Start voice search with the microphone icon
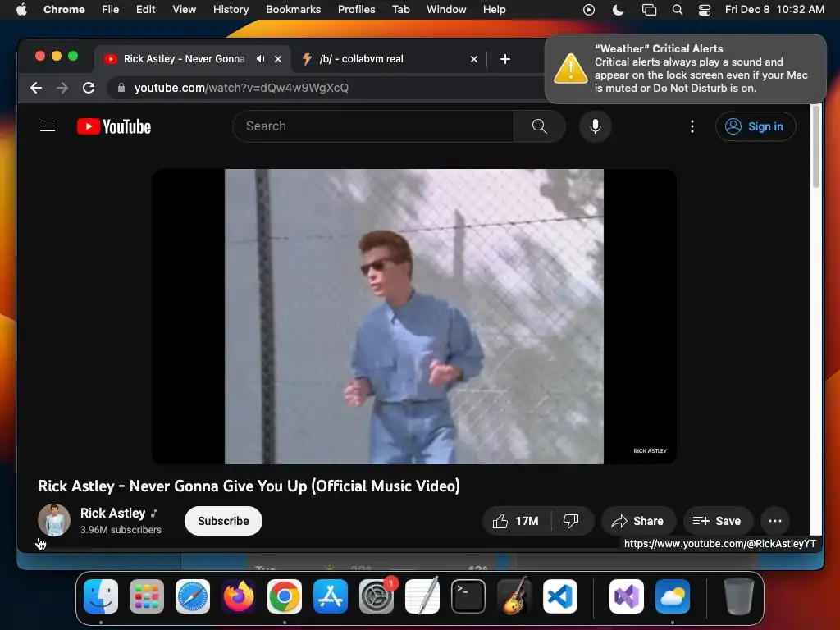Viewport: 840px width, 630px height. pos(596,126)
